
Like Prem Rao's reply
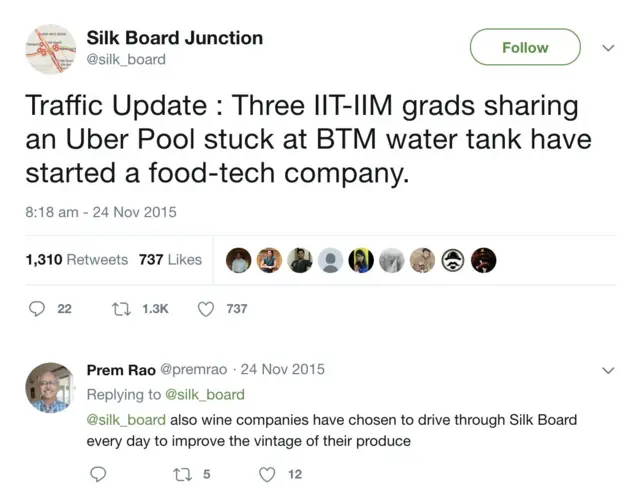(267, 474)
